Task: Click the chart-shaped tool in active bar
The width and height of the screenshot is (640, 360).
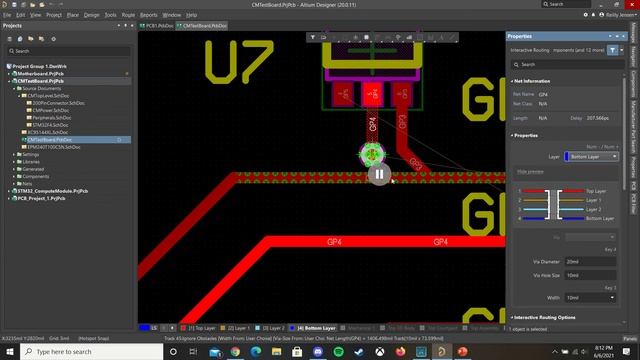Action: pos(409,37)
